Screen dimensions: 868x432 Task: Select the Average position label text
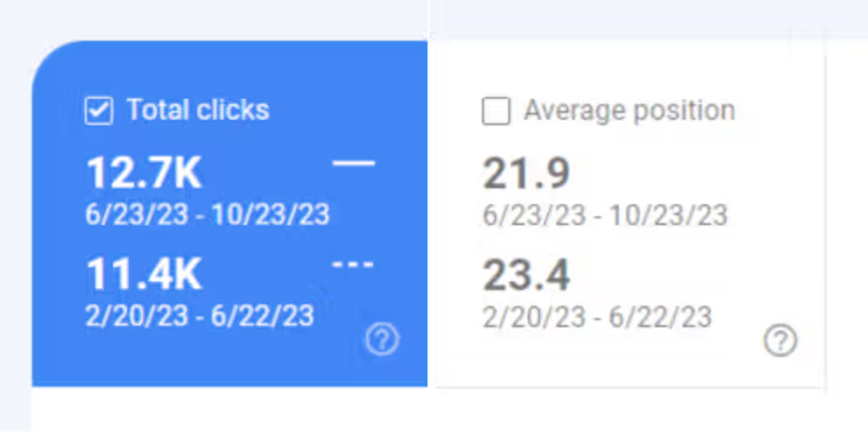(x=629, y=111)
